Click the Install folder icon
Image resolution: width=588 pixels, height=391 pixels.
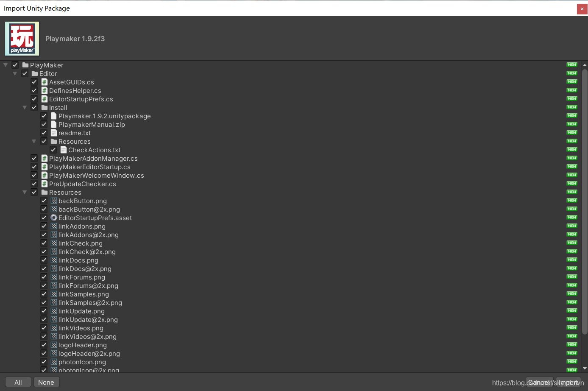point(44,107)
